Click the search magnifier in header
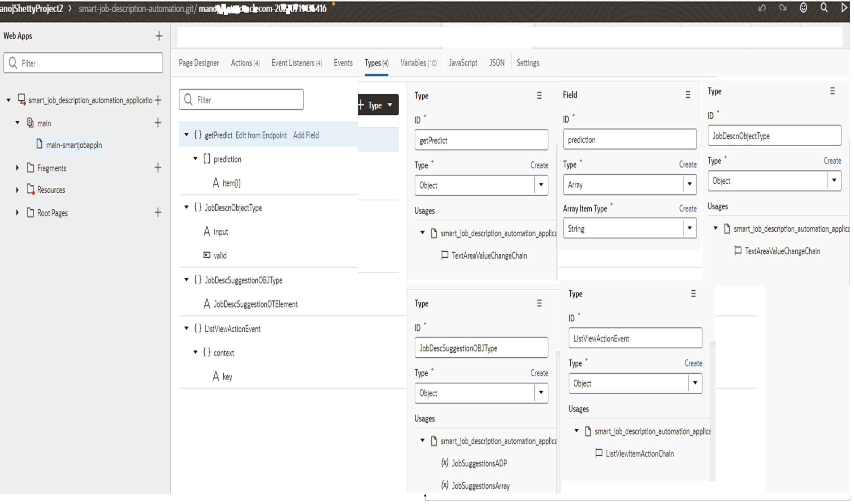Viewport: 854px width, 504px height. pyautogui.click(x=824, y=8)
